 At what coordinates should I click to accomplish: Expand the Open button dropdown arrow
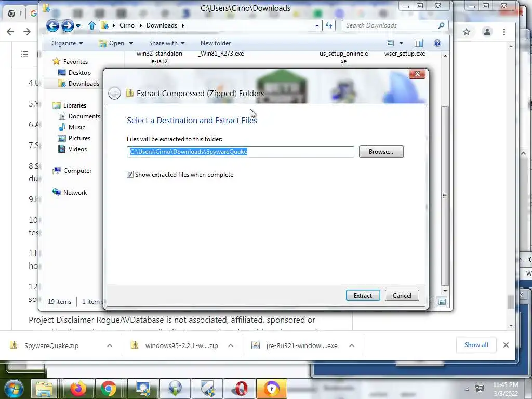point(131,43)
